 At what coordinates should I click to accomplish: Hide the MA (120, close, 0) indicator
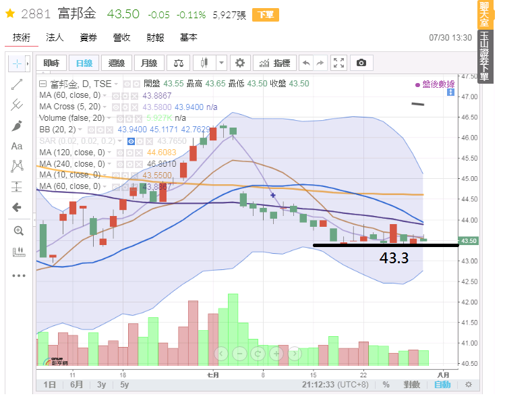tap(120, 153)
